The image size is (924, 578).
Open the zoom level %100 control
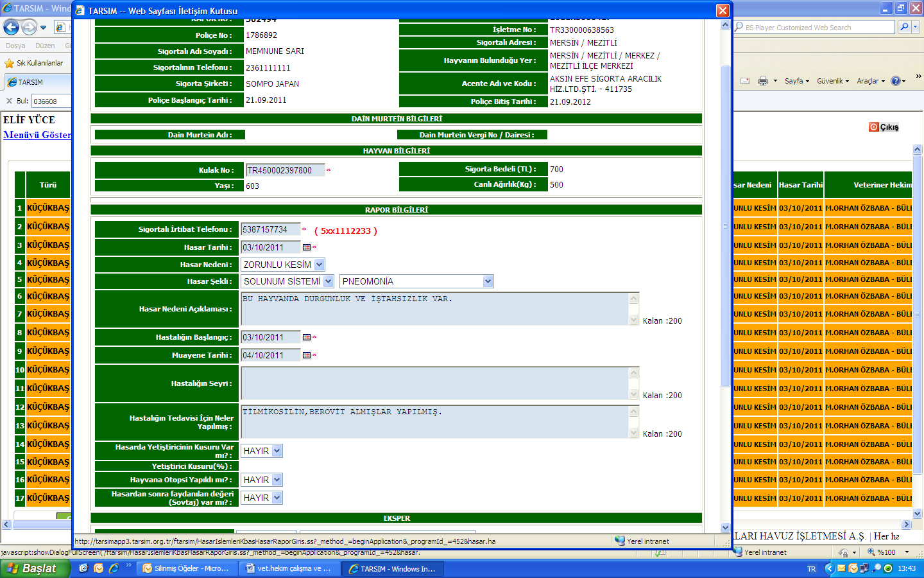tap(888, 552)
